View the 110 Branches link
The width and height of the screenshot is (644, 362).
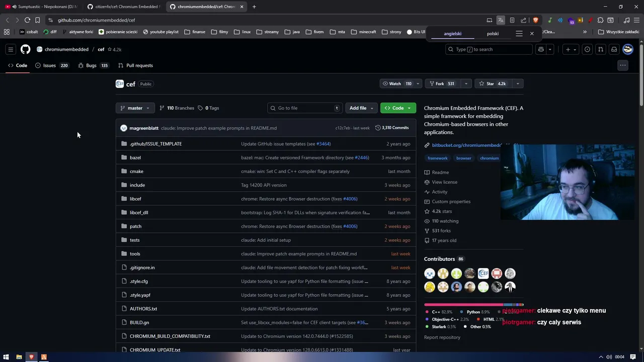pyautogui.click(x=177, y=108)
